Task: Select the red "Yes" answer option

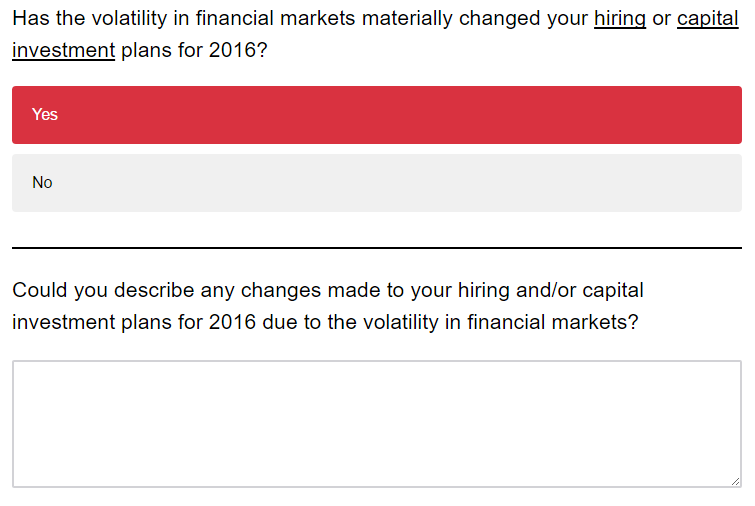Action: click(x=377, y=115)
